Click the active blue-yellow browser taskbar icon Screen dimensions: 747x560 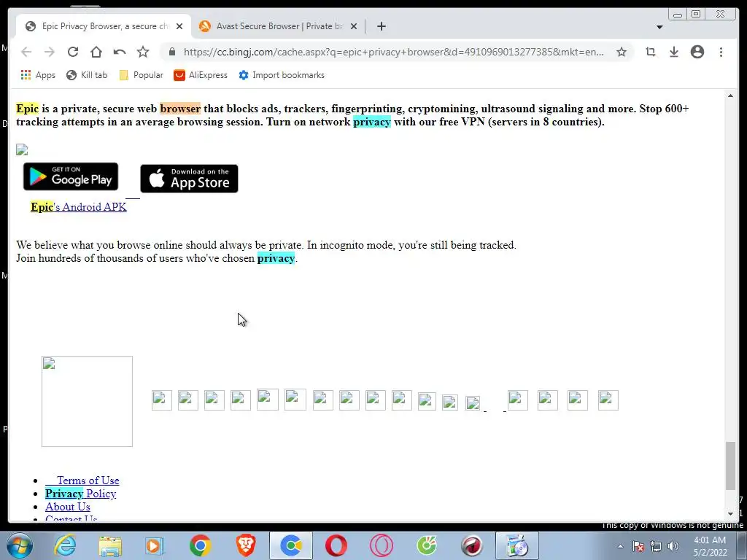(291, 545)
